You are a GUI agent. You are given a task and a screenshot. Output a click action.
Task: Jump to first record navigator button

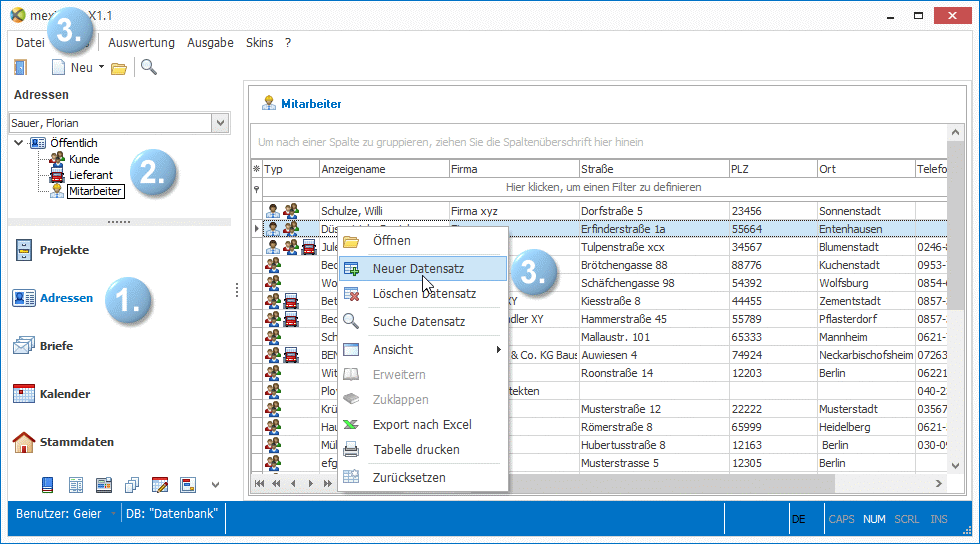(259, 483)
